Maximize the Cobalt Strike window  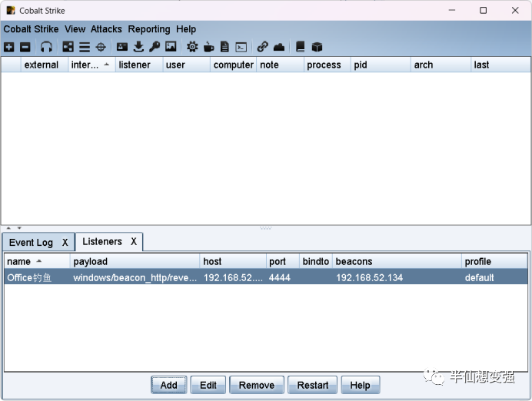click(x=483, y=11)
